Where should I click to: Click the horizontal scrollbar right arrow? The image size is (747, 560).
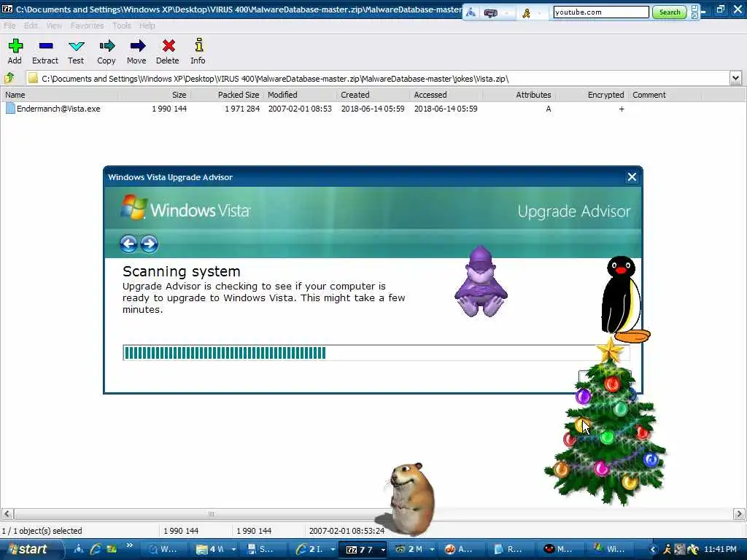pos(739,514)
